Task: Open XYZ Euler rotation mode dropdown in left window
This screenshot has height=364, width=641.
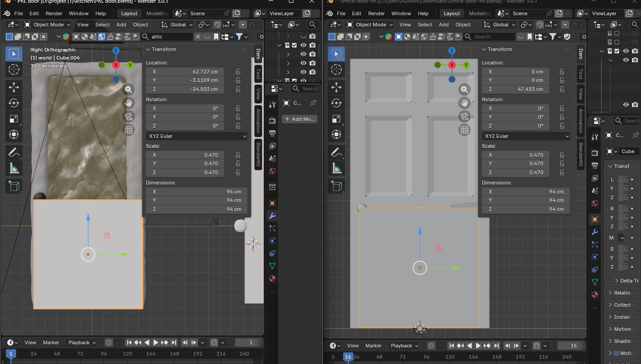Action: 197,136
